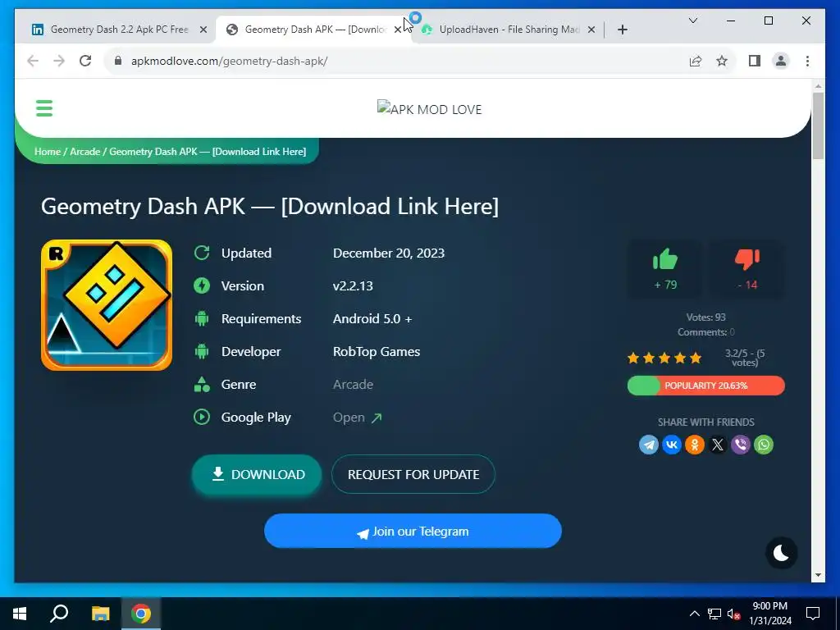This screenshot has width=840, height=630.
Task: Open Chrome three-dot menu
Action: 807,61
